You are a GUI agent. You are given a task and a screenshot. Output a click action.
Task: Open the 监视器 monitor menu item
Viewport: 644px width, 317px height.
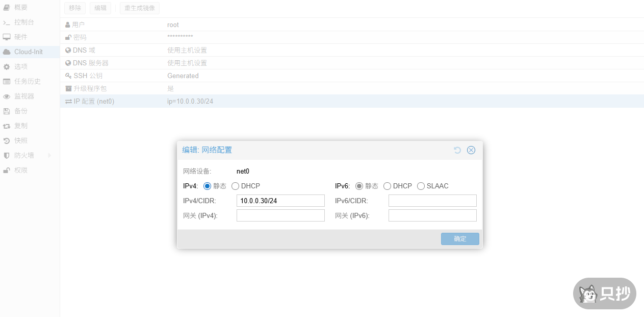(x=30, y=96)
